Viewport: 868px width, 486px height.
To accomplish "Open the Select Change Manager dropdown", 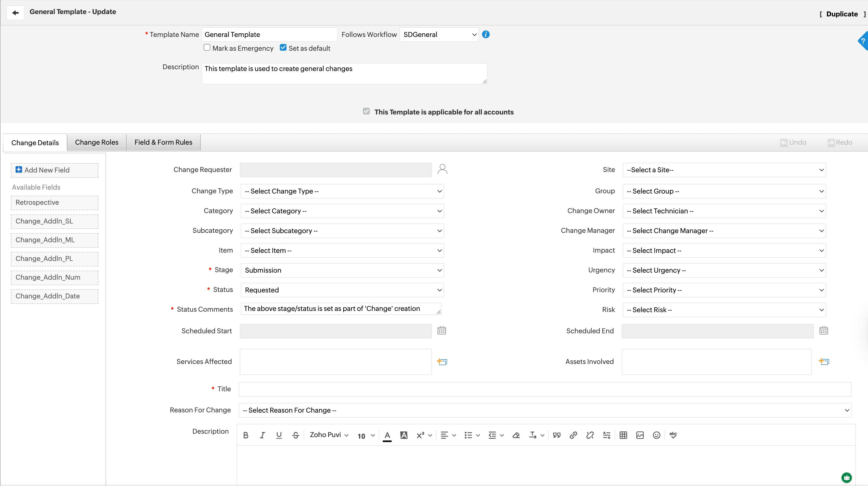I will [x=724, y=231].
